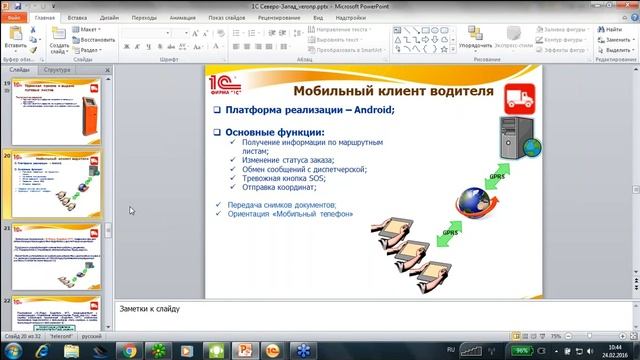
Task: Select slide 21 thumbnail
Action: coord(56,257)
